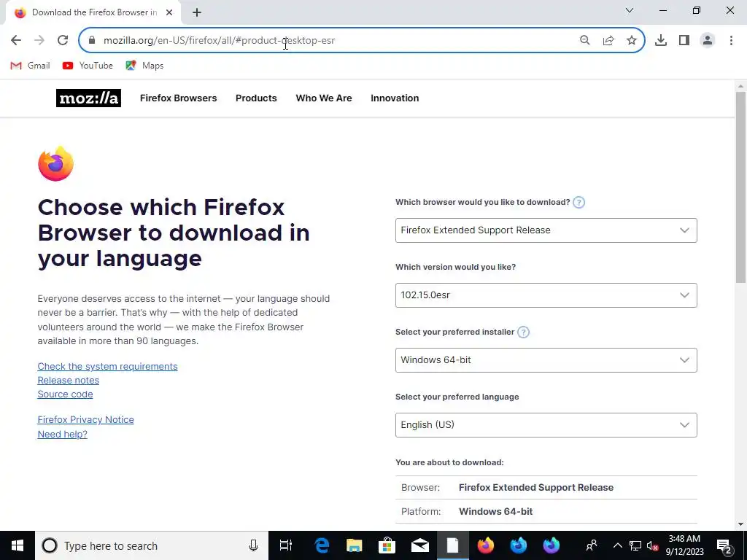Open the zoom magnifier in the address bar
The width and height of the screenshot is (747, 560).
584,41
